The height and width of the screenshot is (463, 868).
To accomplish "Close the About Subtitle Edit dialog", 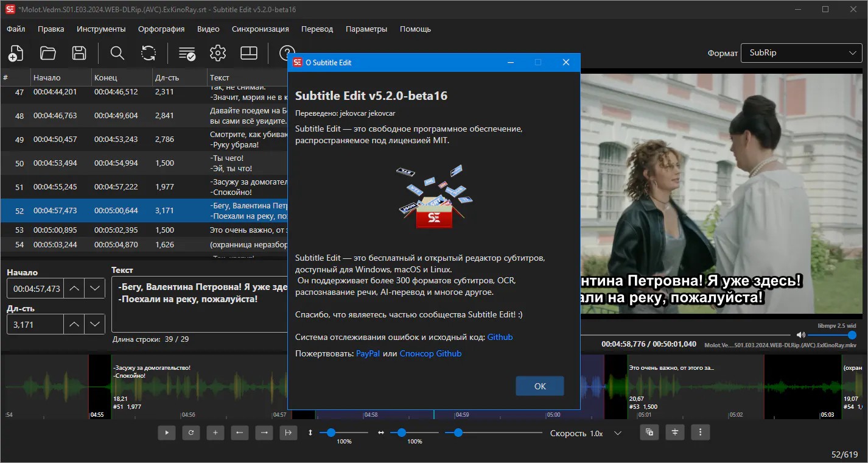I will tap(566, 62).
